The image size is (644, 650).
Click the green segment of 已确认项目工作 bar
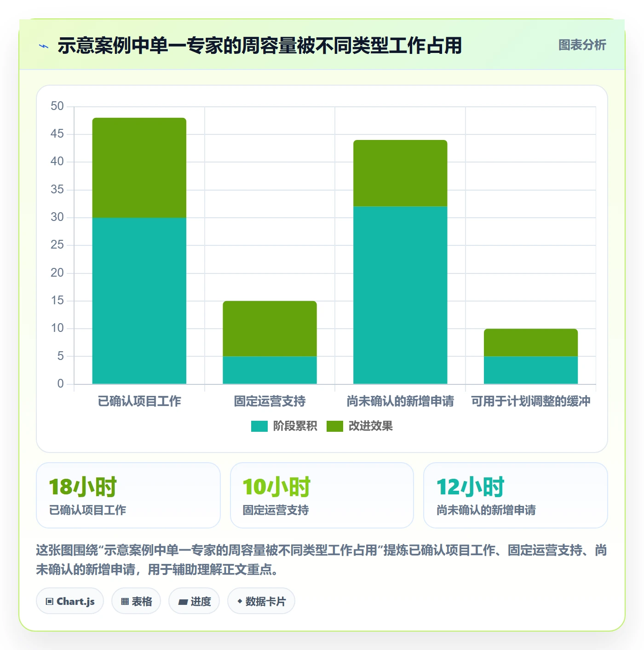tap(139, 168)
